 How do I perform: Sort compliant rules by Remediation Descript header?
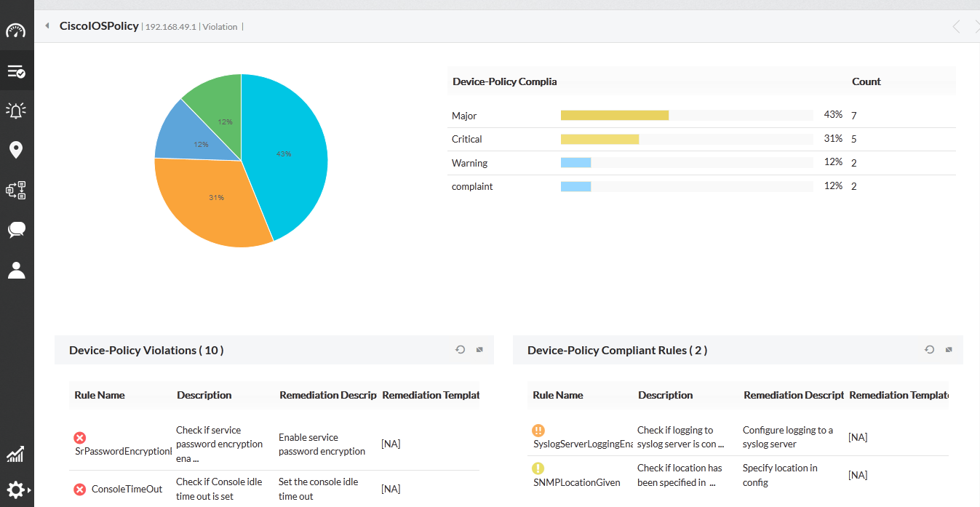(794, 395)
